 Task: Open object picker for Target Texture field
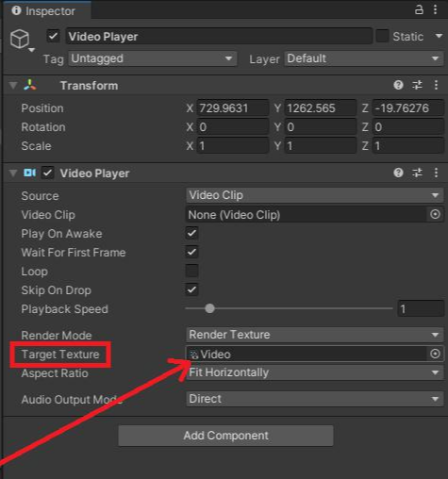pos(435,354)
